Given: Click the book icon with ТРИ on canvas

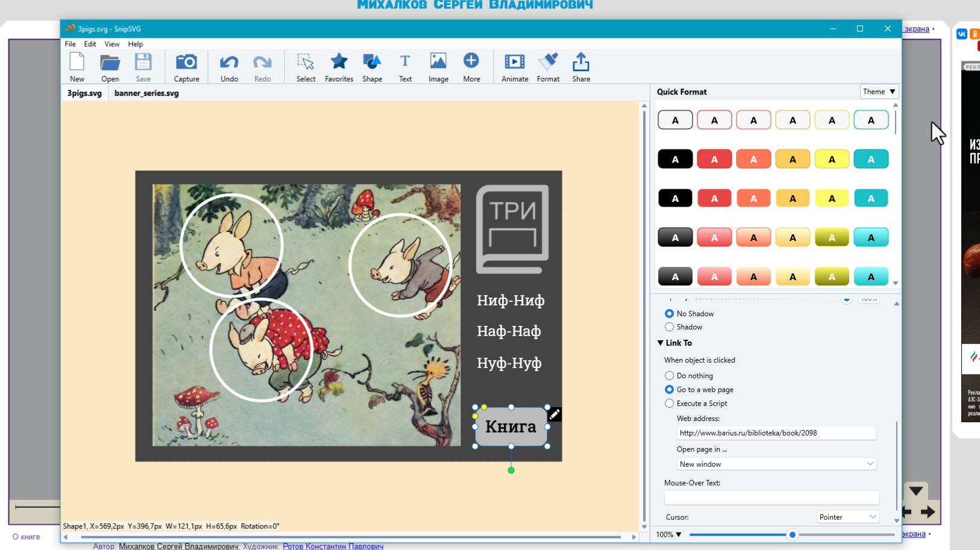Looking at the screenshot, I should point(512,229).
